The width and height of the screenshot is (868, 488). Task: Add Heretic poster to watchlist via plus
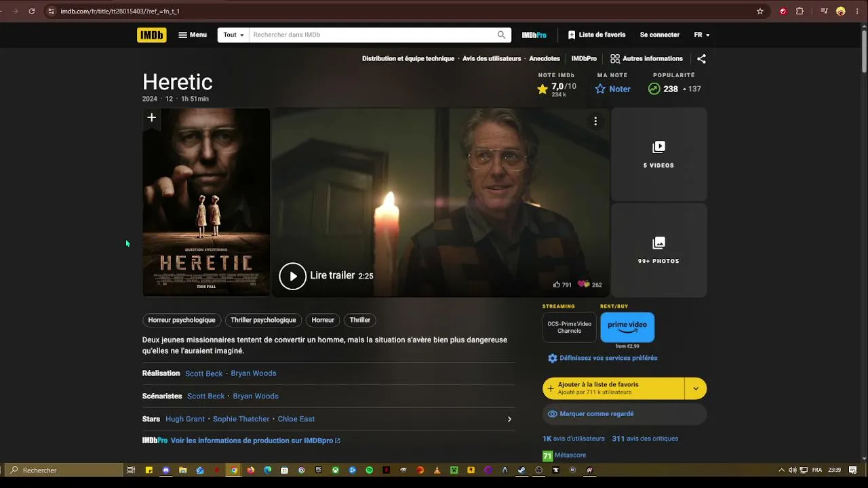(152, 118)
